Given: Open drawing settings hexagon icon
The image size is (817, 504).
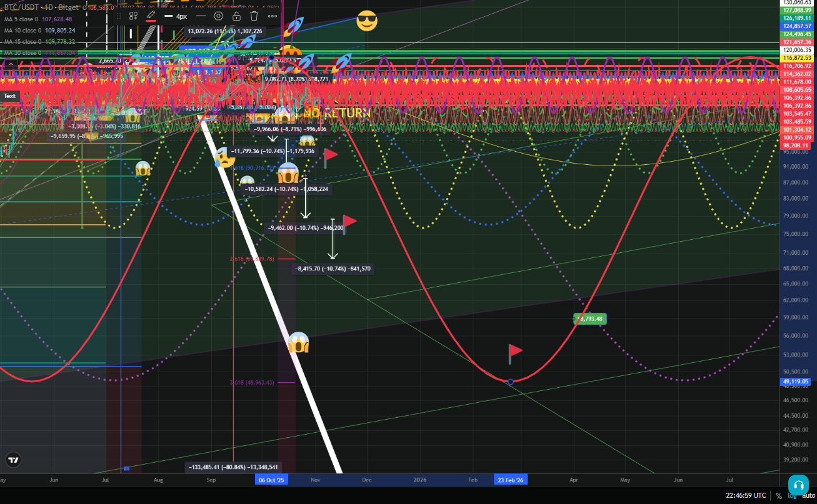Looking at the screenshot, I should (218, 16).
